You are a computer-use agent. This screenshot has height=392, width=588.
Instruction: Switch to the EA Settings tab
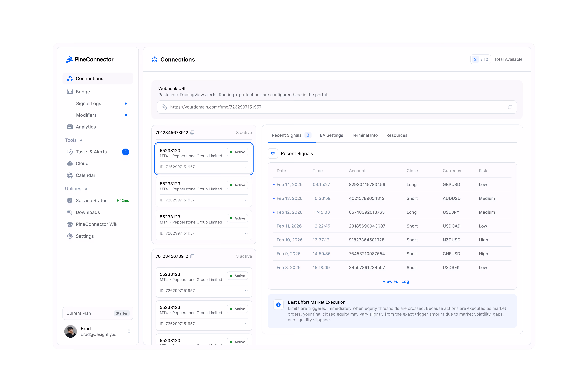[x=331, y=135]
